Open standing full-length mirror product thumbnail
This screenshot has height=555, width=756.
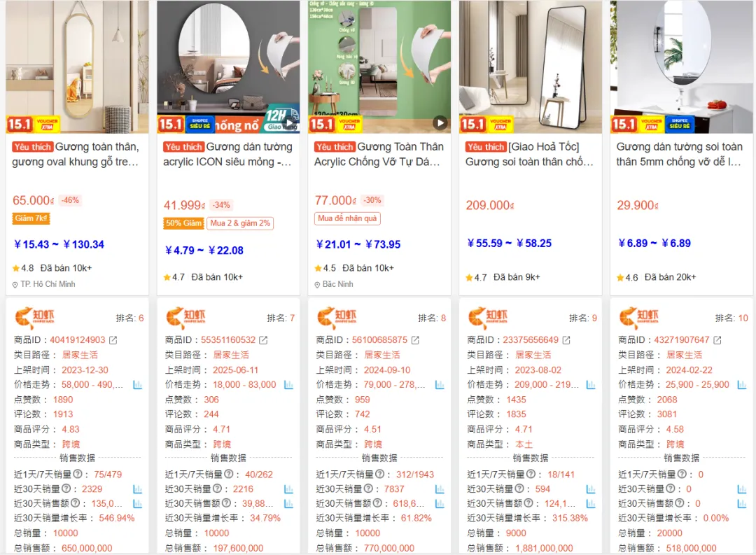point(531,66)
